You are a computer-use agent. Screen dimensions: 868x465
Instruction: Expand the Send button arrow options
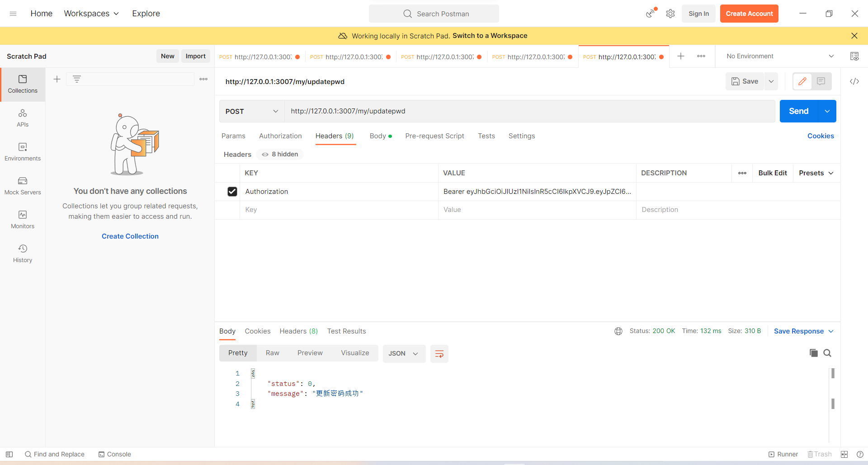(827, 111)
